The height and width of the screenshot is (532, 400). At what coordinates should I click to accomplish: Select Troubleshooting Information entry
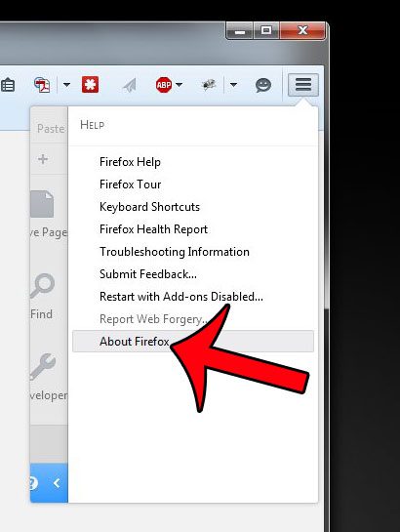click(193, 252)
